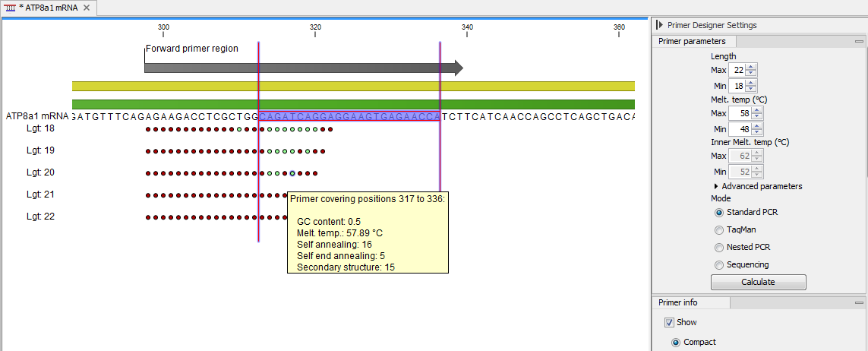Click the Melt. temp Max input field

740,112
